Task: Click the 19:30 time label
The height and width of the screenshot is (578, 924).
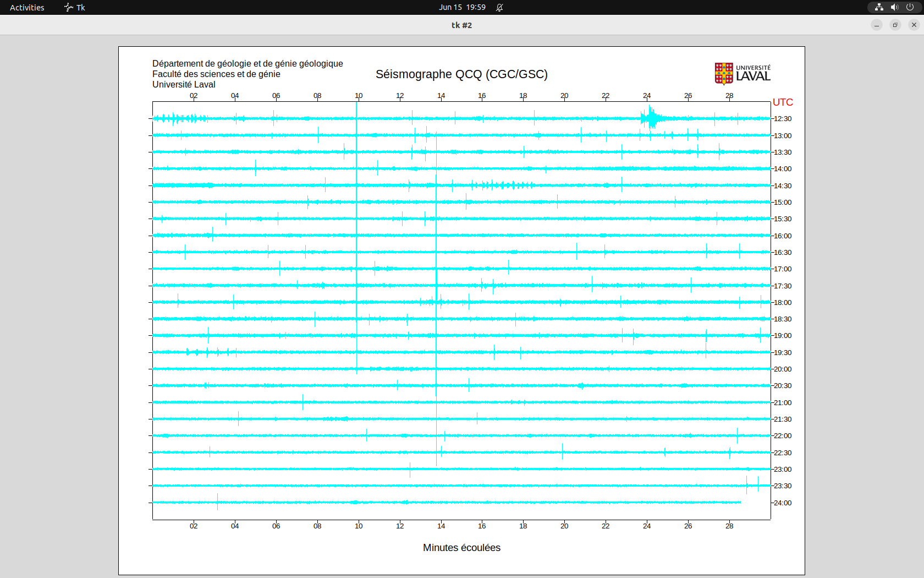Action: 783,353
